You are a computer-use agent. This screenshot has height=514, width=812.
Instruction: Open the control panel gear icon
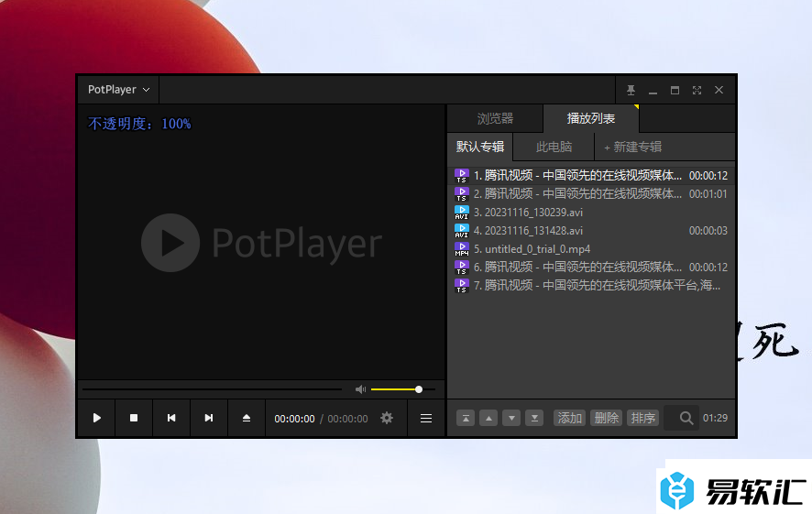[387, 418]
